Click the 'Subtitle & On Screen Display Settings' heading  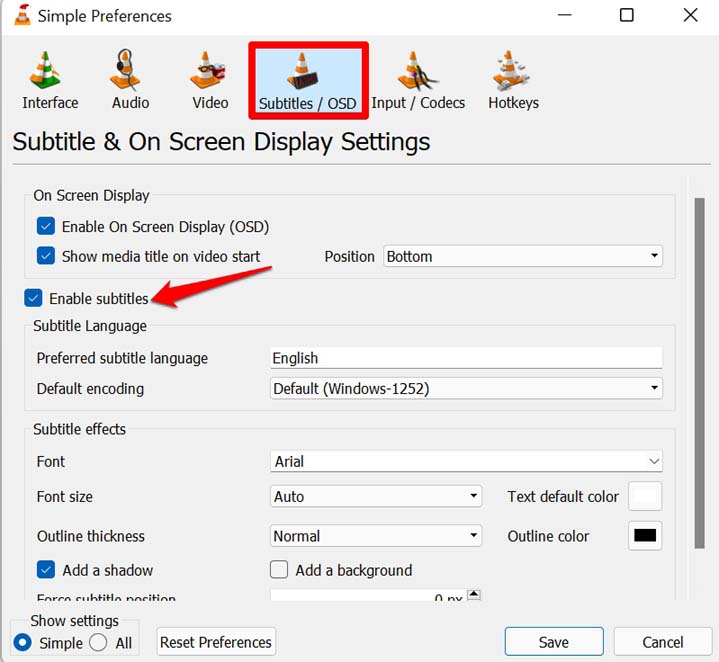tap(221, 142)
